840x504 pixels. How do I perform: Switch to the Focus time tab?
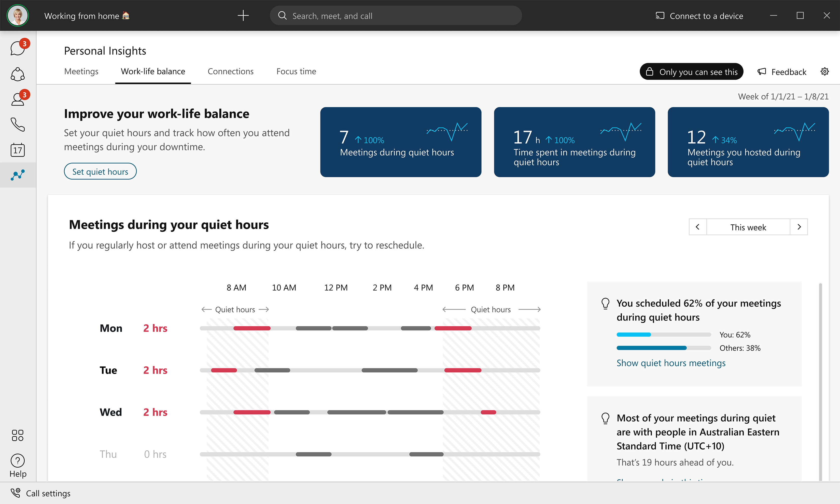pyautogui.click(x=296, y=71)
